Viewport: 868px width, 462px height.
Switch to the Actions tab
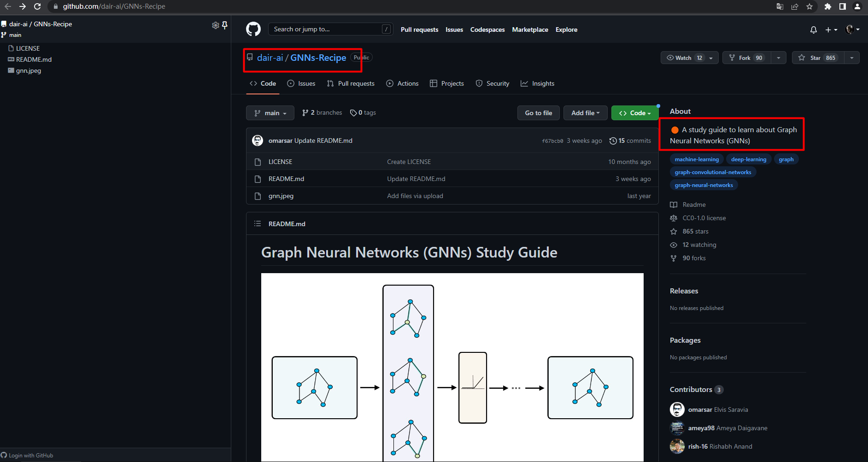403,83
